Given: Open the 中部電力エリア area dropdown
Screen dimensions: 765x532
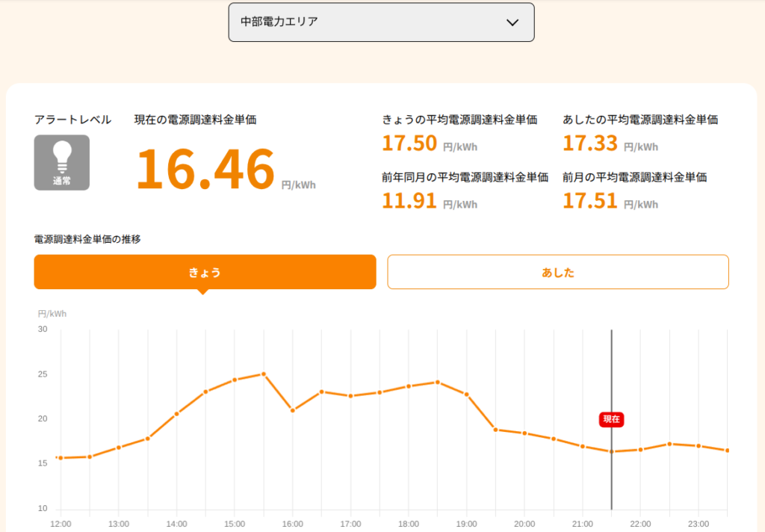Looking at the screenshot, I should pyautogui.click(x=381, y=22).
